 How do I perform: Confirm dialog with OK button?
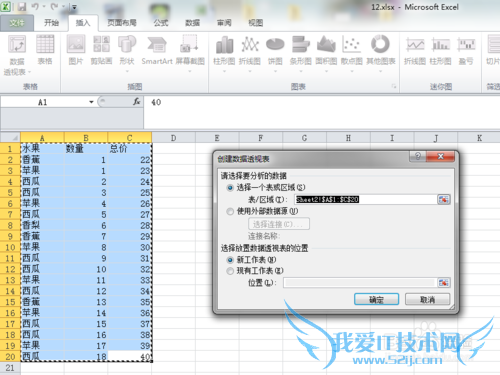376,299
